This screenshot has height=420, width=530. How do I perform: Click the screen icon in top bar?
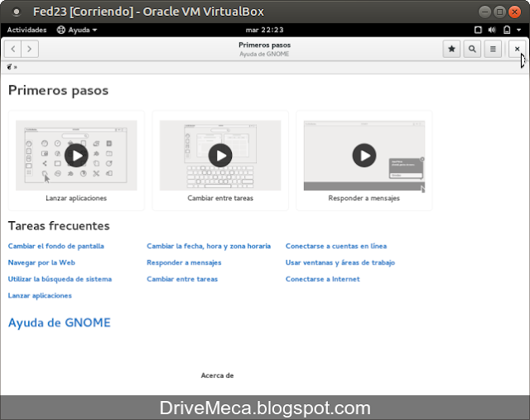[478, 30]
